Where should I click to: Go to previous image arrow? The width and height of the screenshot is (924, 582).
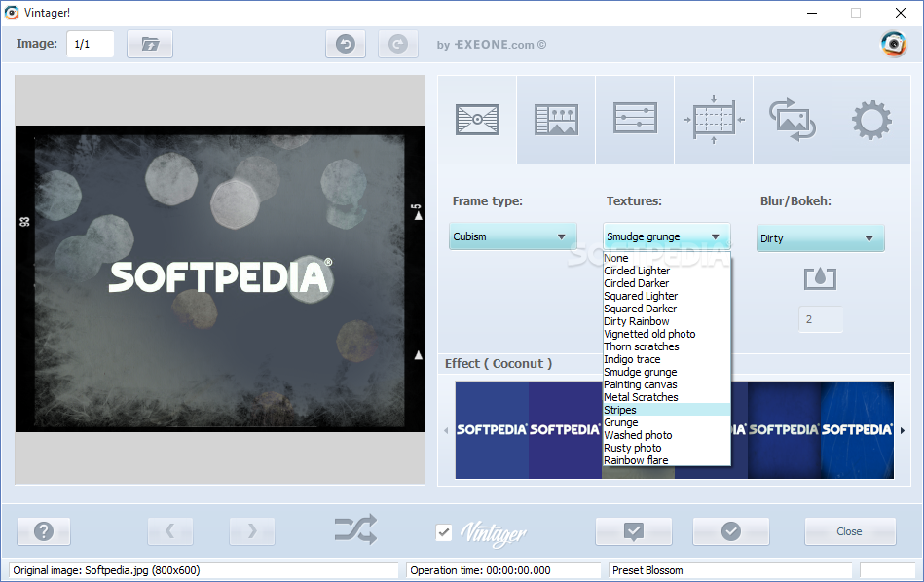(x=170, y=531)
